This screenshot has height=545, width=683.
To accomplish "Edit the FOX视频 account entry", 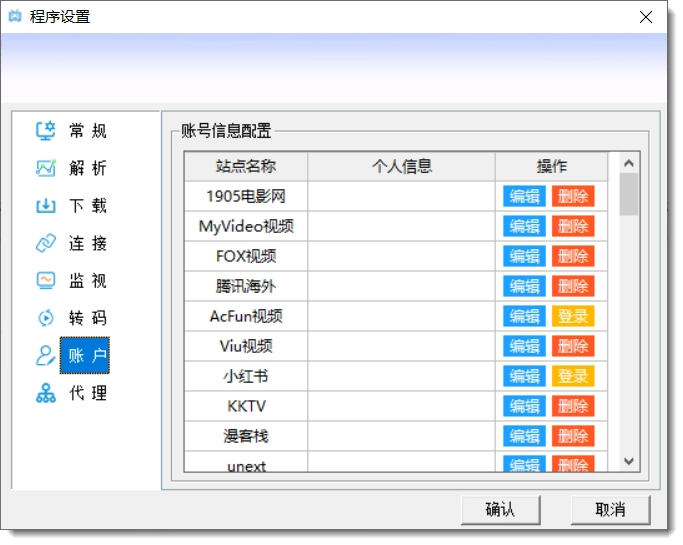I will (524, 256).
